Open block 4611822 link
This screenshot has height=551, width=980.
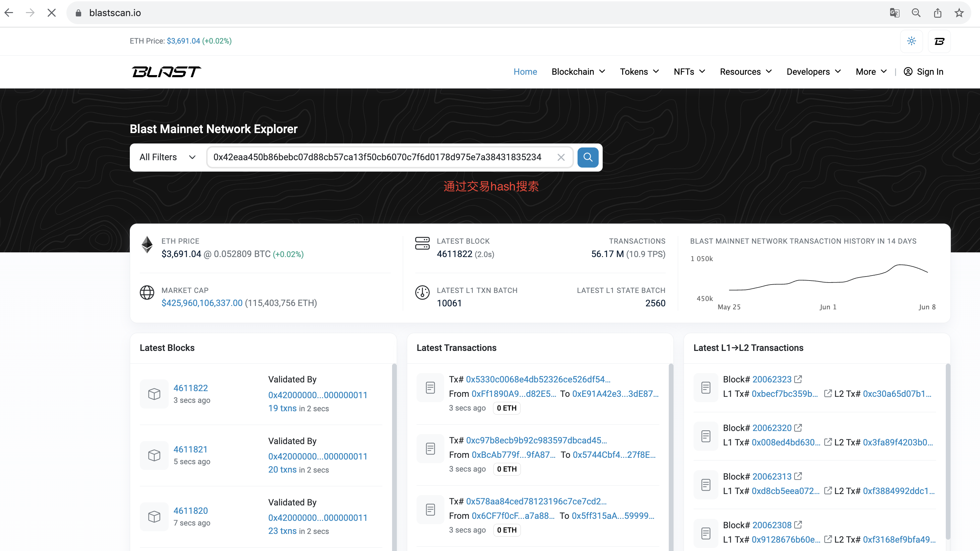190,388
